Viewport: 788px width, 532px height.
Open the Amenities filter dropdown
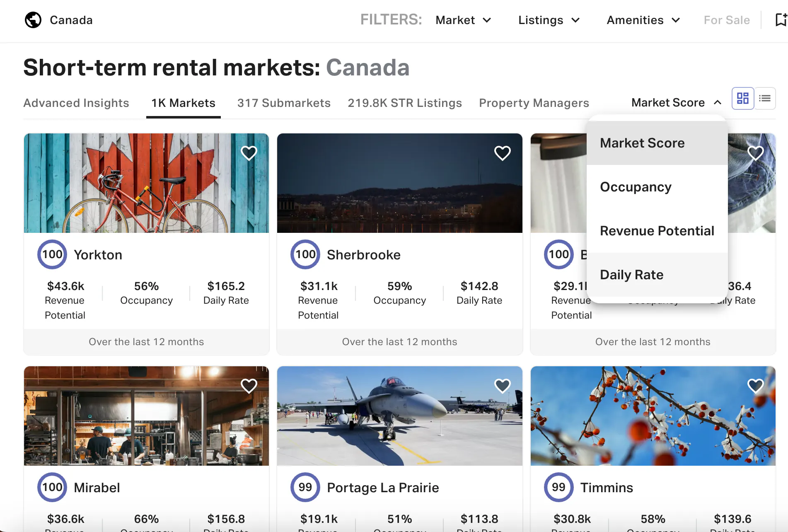[x=643, y=20]
